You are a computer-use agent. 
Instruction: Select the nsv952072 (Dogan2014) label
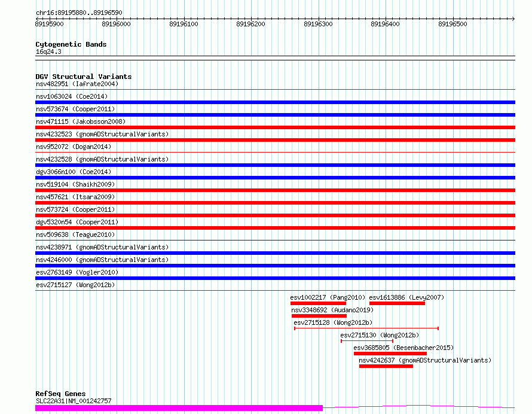(74, 147)
